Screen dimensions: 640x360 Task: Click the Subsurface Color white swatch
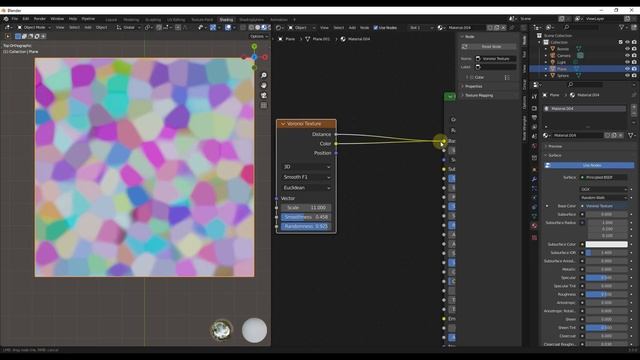[x=607, y=244]
